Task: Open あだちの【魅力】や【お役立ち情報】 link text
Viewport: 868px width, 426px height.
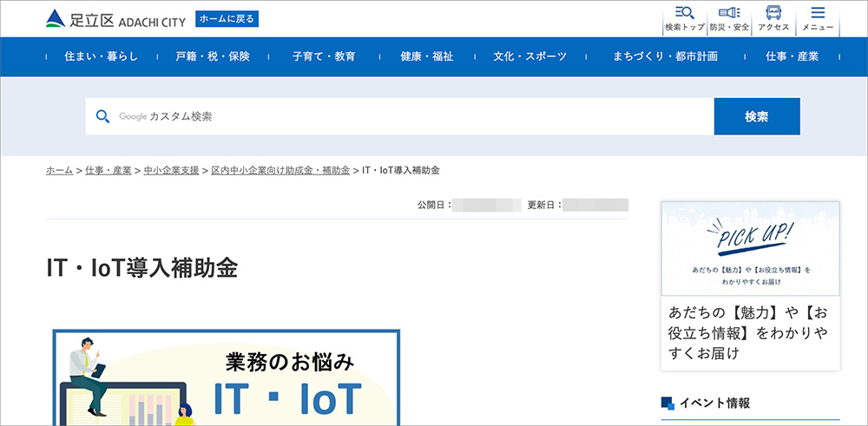Action: coord(748,333)
